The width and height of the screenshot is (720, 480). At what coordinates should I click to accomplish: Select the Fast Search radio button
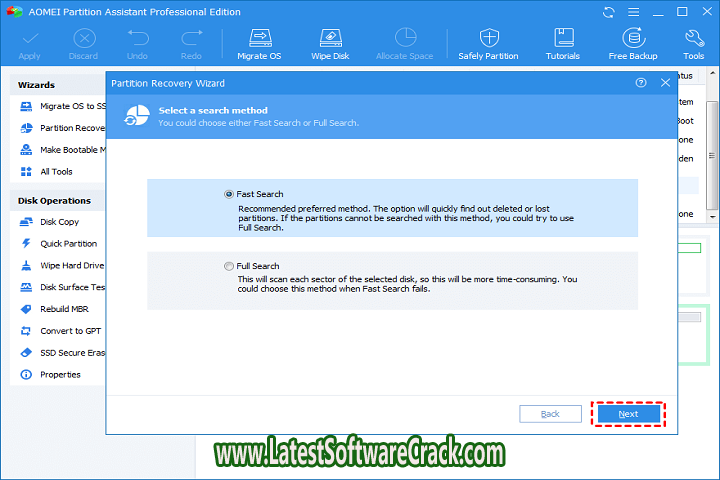[x=229, y=194]
